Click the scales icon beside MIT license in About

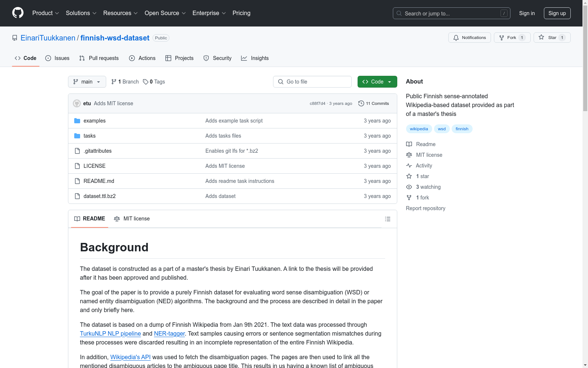pos(409,155)
